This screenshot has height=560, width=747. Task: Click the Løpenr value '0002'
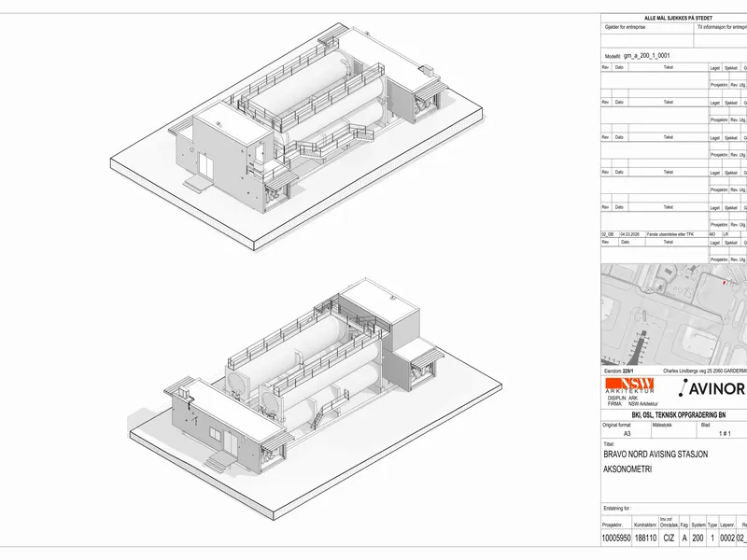coord(727,539)
